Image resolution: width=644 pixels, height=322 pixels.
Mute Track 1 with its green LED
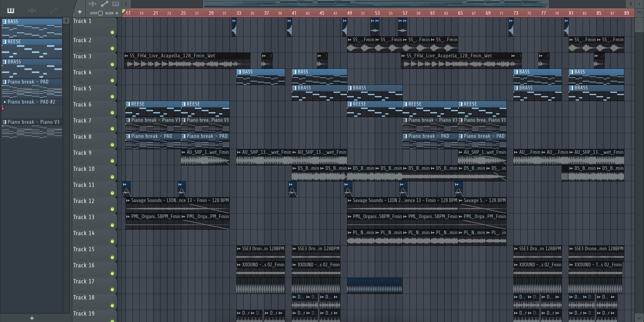click(112, 32)
